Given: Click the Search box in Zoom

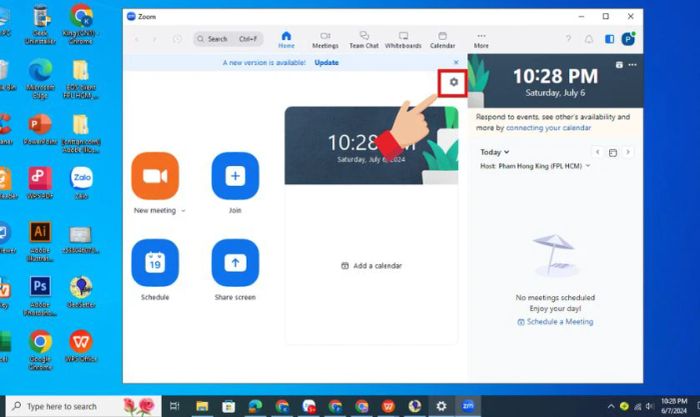Looking at the screenshot, I should (x=228, y=39).
